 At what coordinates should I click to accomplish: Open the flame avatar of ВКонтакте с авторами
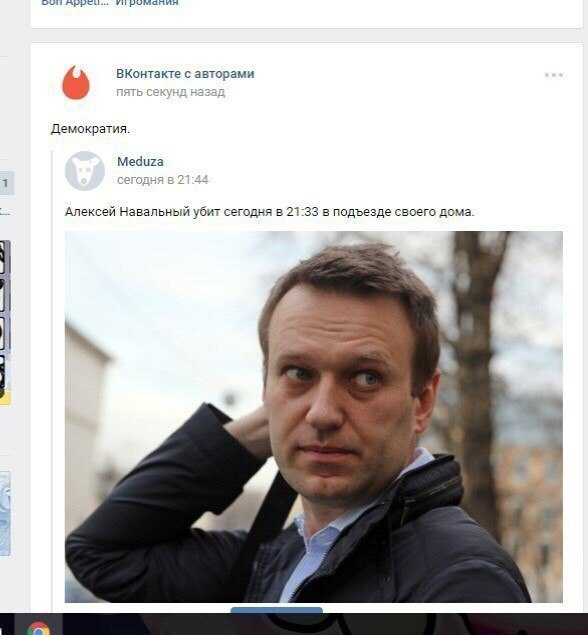(76, 83)
